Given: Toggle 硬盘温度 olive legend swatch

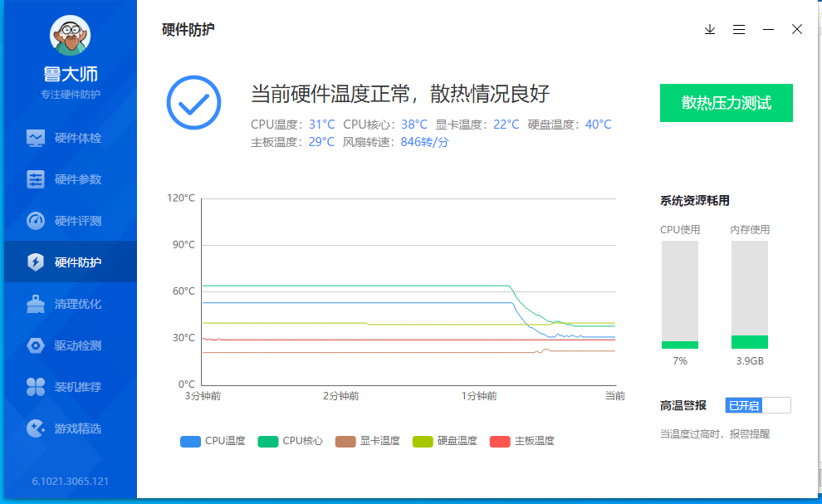Looking at the screenshot, I should (423, 441).
